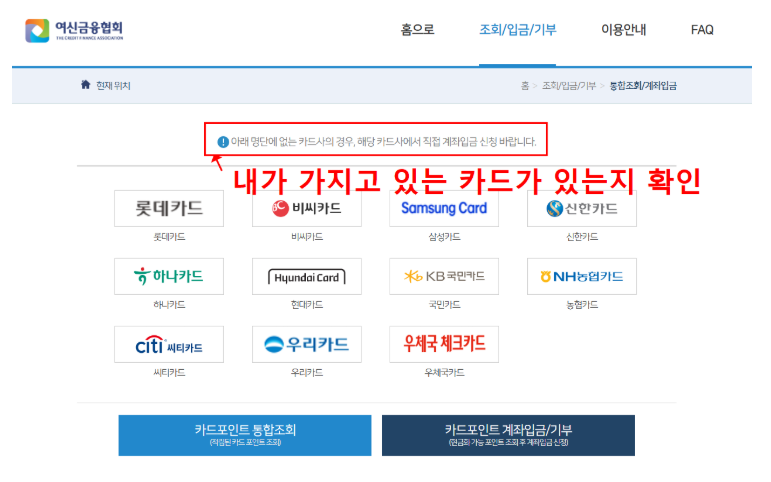The image size is (771, 482).
Task: Select the 비씨카드 logo tile
Action: click(307, 209)
